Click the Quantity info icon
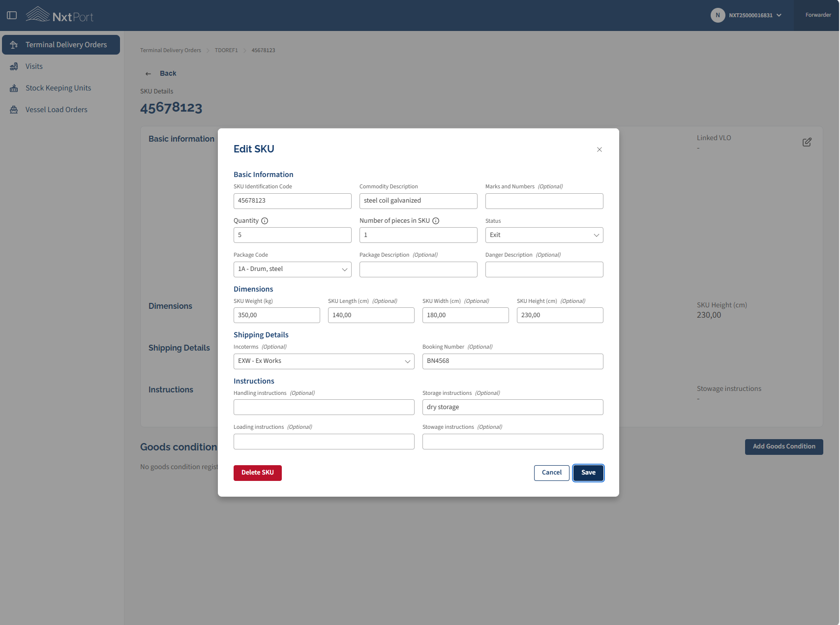The width and height of the screenshot is (840, 625). point(265,221)
